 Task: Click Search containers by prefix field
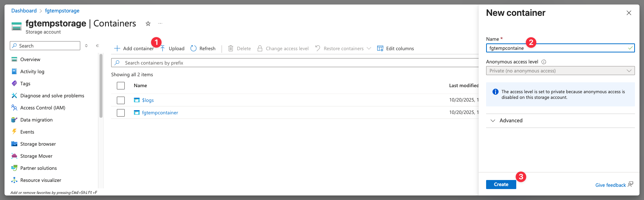pyautogui.click(x=295, y=63)
